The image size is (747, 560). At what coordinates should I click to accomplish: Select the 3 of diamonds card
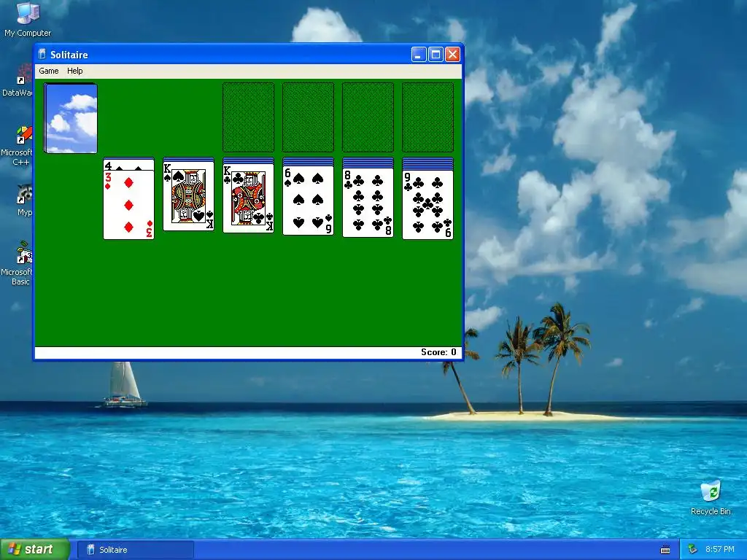pyautogui.click(x=128, y=205)
